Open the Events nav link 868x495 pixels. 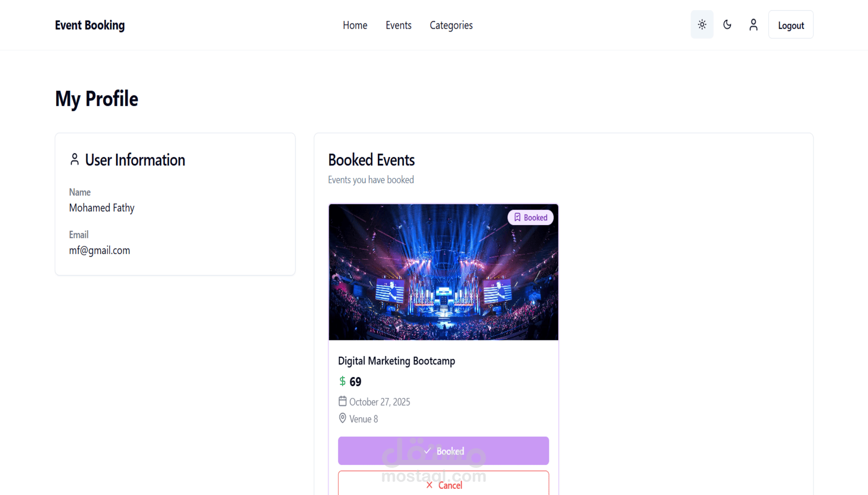pyautogui.click(x=398, y=25)
